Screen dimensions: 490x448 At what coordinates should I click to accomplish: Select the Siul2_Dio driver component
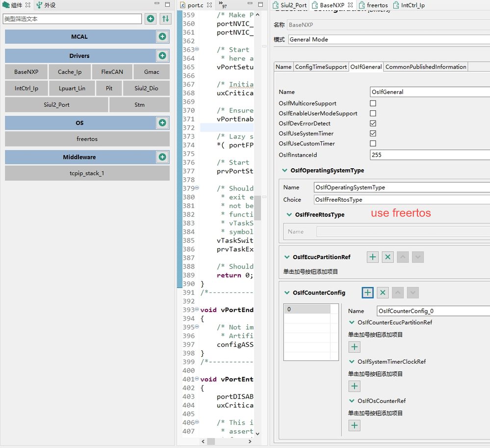tap(146, 88)
